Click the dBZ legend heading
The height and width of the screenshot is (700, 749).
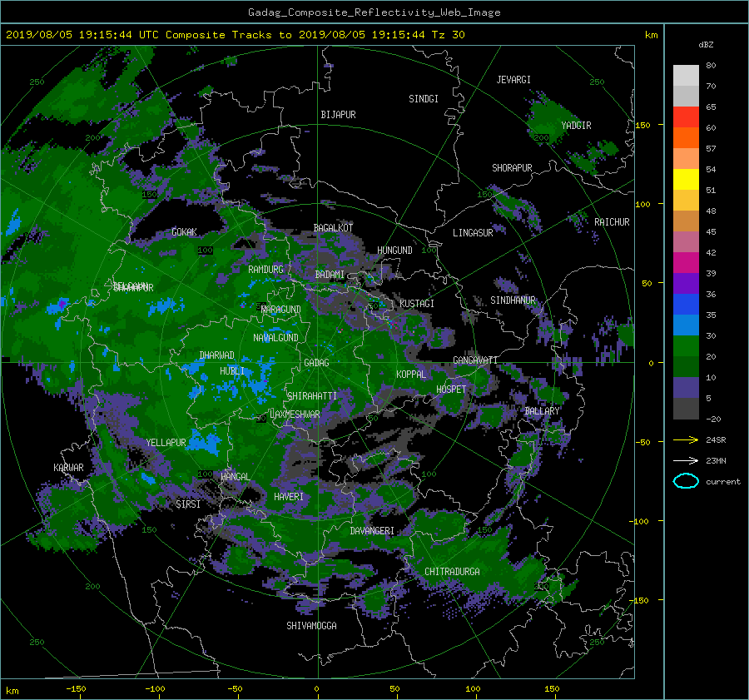point(706,44)
